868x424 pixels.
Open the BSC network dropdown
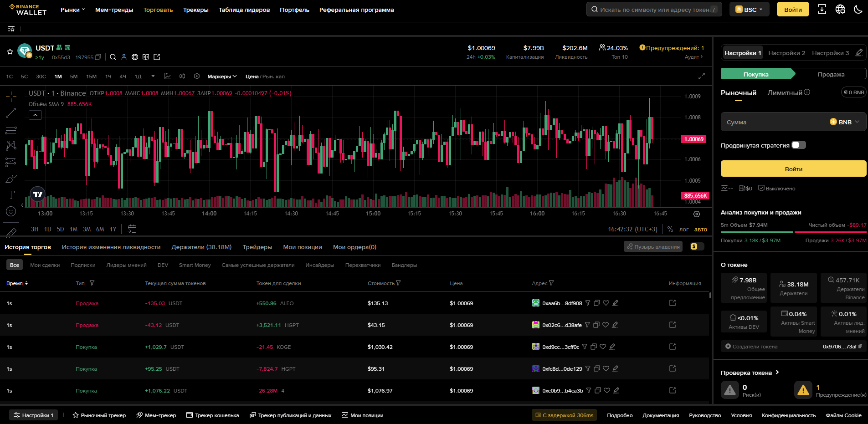click(749, 10)
